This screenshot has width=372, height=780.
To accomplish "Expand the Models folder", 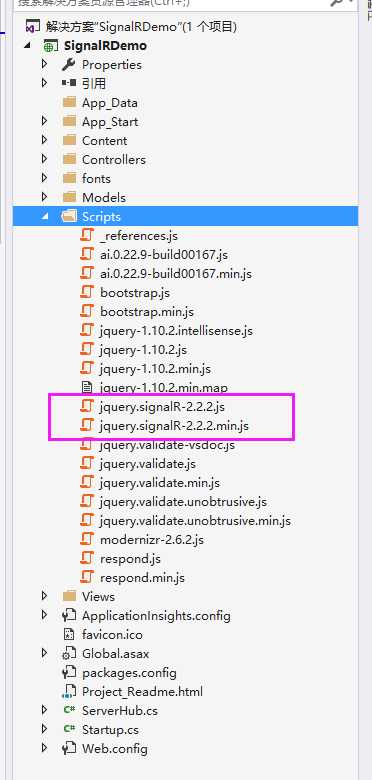I will coord(45,196).
